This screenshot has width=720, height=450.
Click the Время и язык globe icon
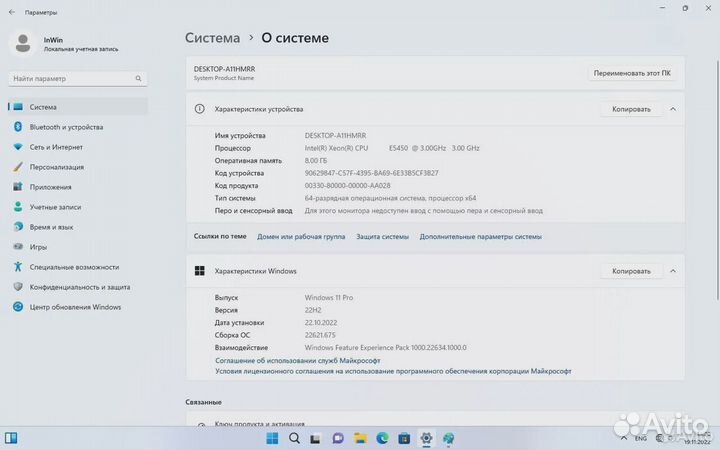(x=18, y=227)
